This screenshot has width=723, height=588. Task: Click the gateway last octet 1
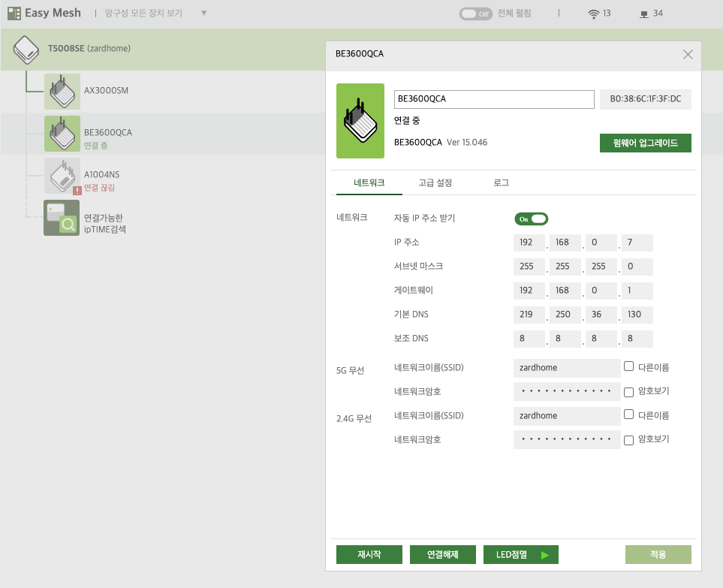pos(637,291)
